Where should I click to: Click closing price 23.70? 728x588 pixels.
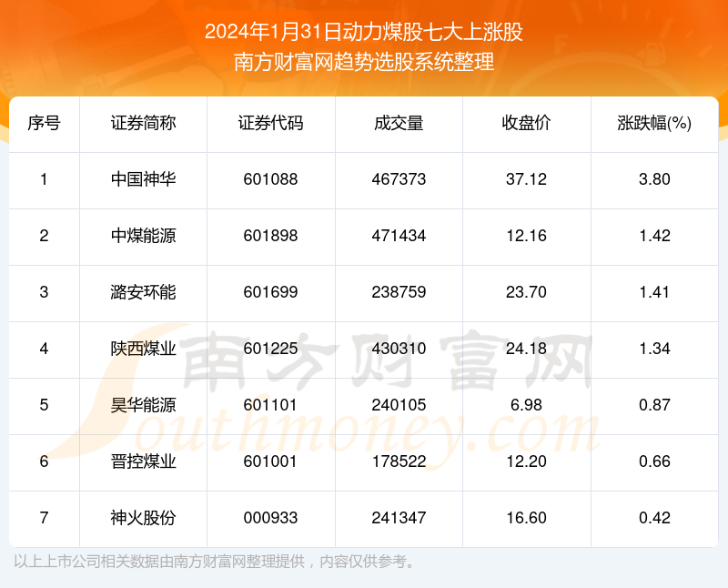click(527, 292)
